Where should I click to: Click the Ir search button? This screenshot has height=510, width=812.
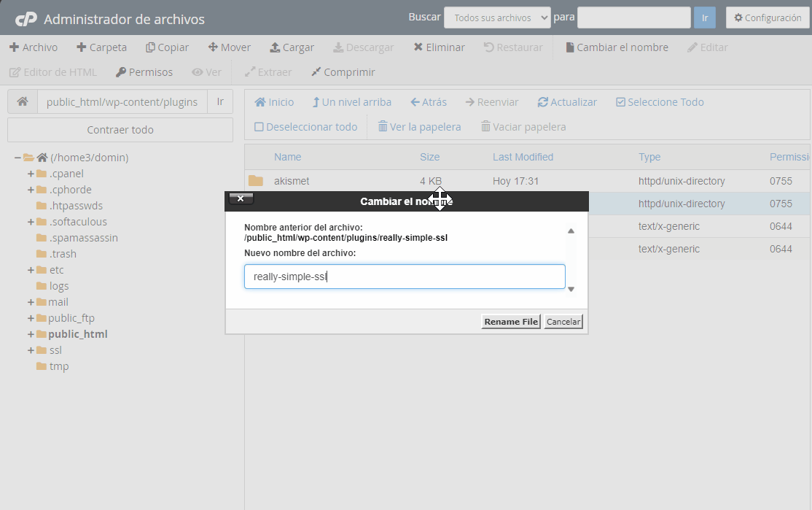704,18
